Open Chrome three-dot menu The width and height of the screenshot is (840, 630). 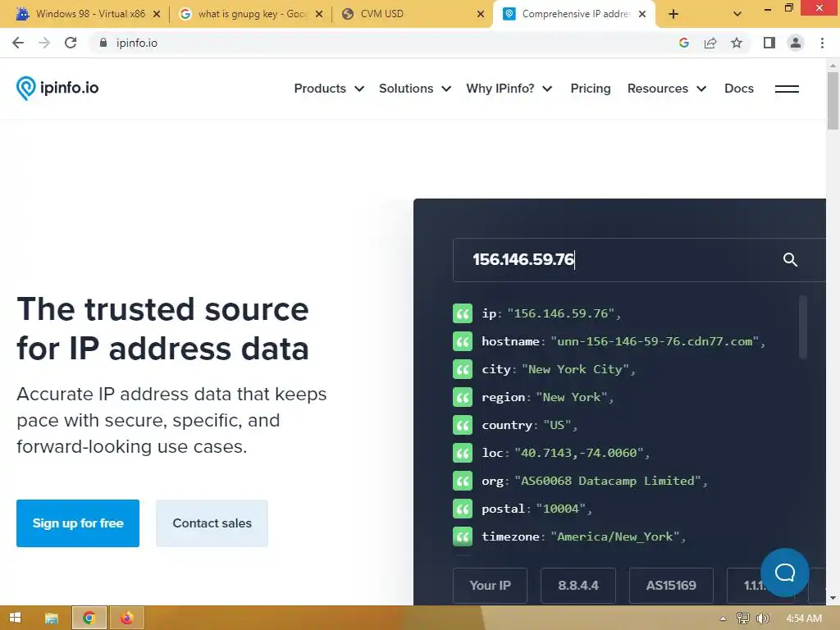coord(822,43)
